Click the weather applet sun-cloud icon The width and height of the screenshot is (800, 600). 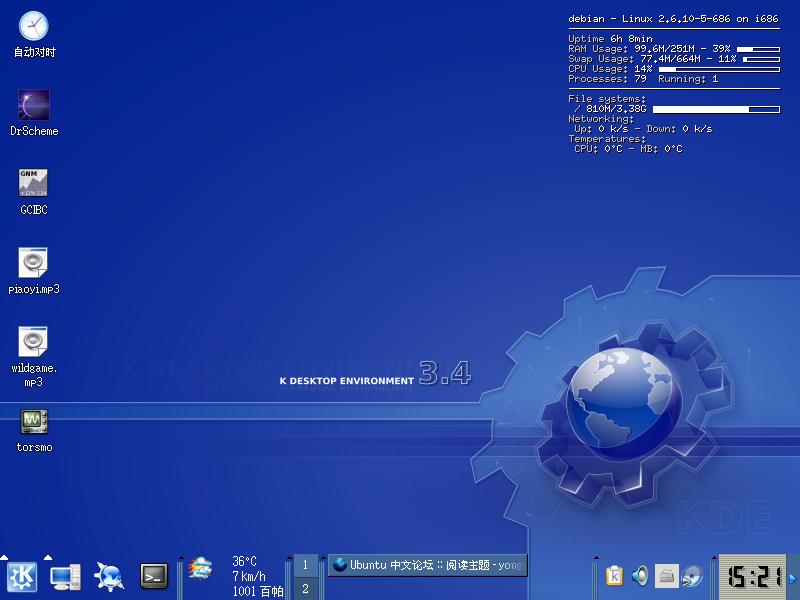(x=201, y=568)
